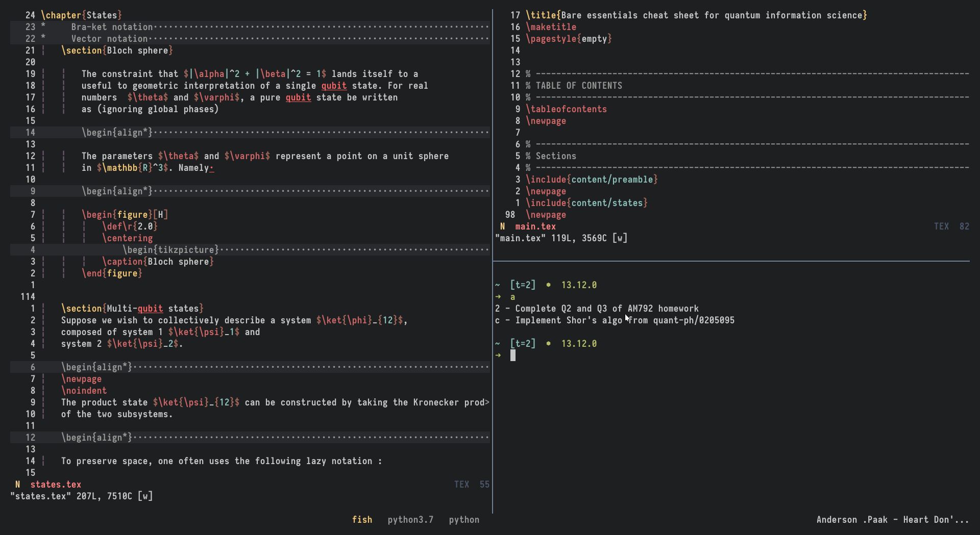Viewport: 980px width, 535px height.
Task: Click the 82 cursor position indicator for main.tex
Action: click(966, 226)
